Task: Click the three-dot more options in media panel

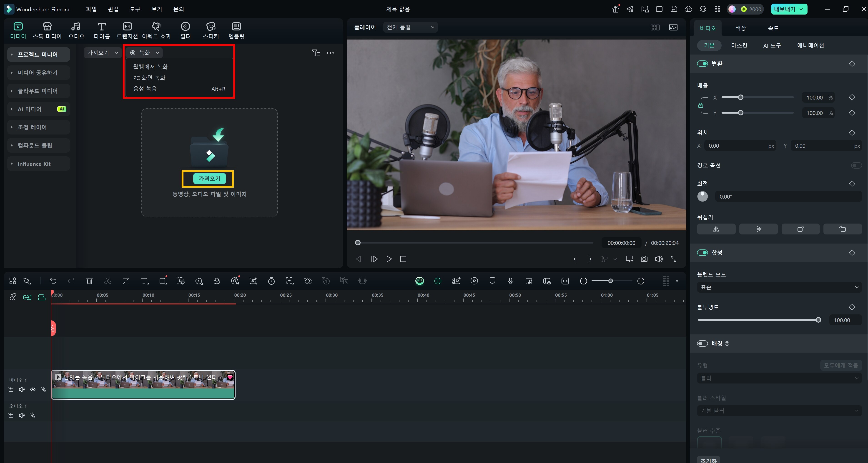Action: point(330,53)
